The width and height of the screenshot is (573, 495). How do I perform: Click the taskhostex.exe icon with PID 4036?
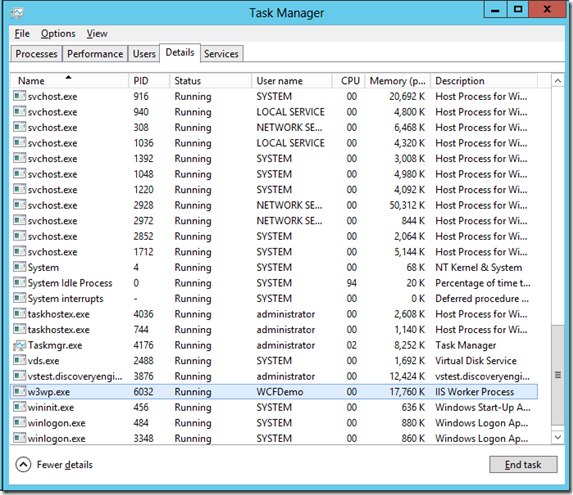pyautogui.click(x=19, y=314)
